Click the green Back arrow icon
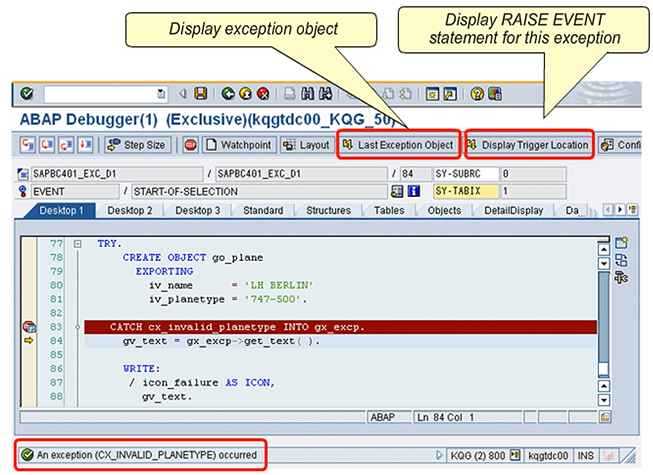 (x=228, y=94)
